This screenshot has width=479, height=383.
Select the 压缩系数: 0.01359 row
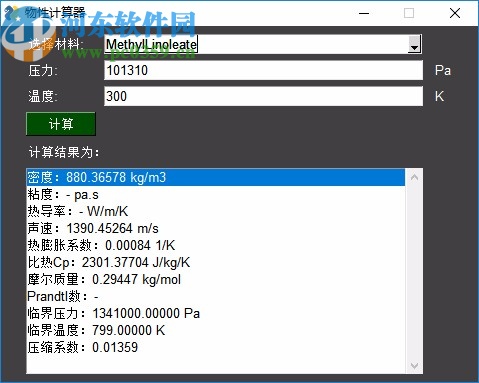216,347
